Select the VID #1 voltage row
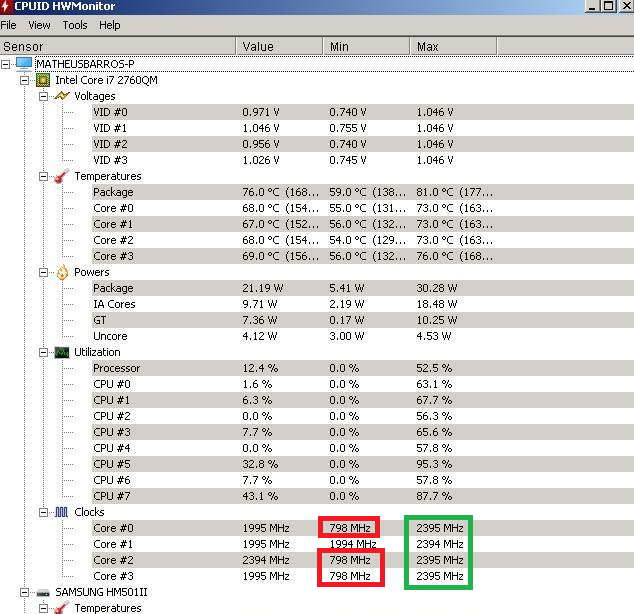Screen dimensions: 634x614 coord(363,128)
